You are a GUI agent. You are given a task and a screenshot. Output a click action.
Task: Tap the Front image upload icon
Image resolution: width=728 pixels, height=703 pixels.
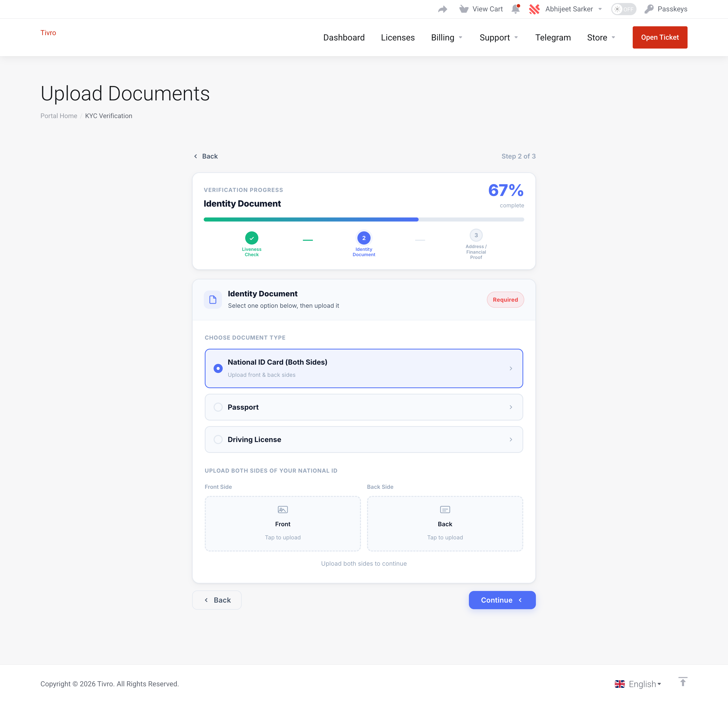pyautogui.click(x=282, y=509)
